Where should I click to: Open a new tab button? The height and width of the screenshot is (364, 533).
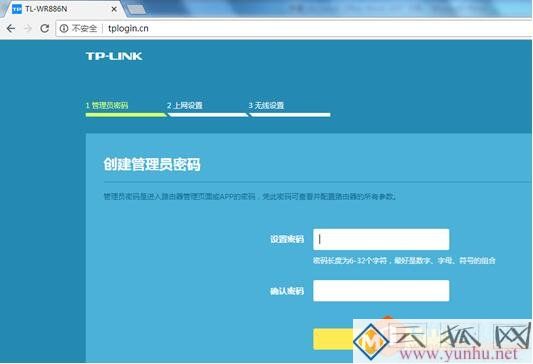(x=136, y=10)
